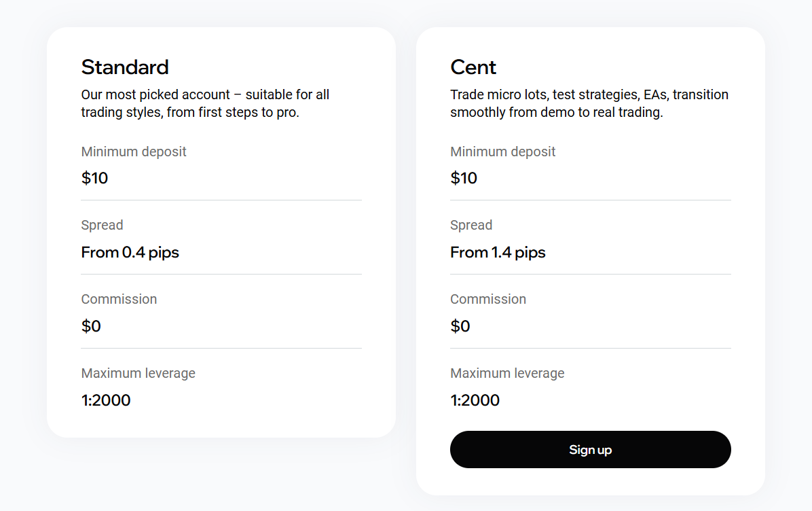This screenshot has width=812, height=511.
Task: Click the Standard account description text
Action: pyautogui.click(x=205, y=103)
